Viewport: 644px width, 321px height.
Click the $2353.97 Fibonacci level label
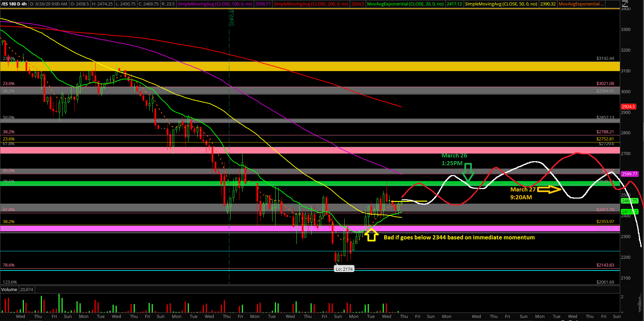pos(605,221)
